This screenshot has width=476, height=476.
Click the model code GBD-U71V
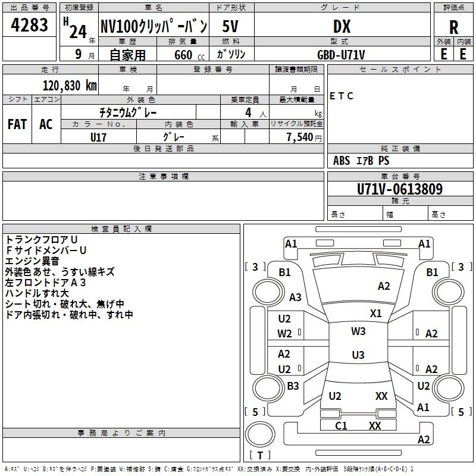[x=341, y=55]
